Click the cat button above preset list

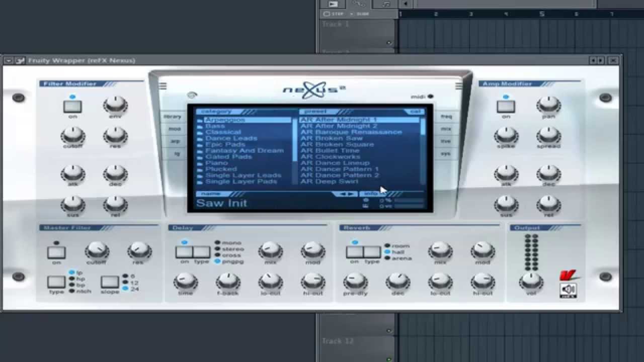415,112
